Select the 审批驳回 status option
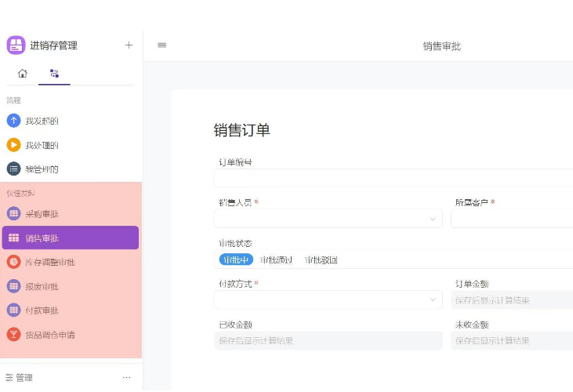Image resolution: width=573 pixels, height=392 pixels. click(321, 260)
